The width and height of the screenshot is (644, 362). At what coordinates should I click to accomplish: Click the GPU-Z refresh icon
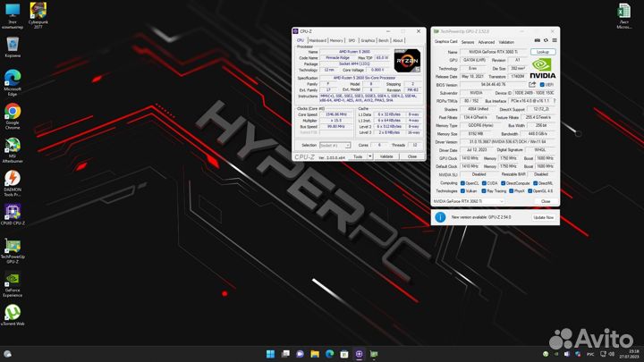pyautogui.click(x=546, y=40)
